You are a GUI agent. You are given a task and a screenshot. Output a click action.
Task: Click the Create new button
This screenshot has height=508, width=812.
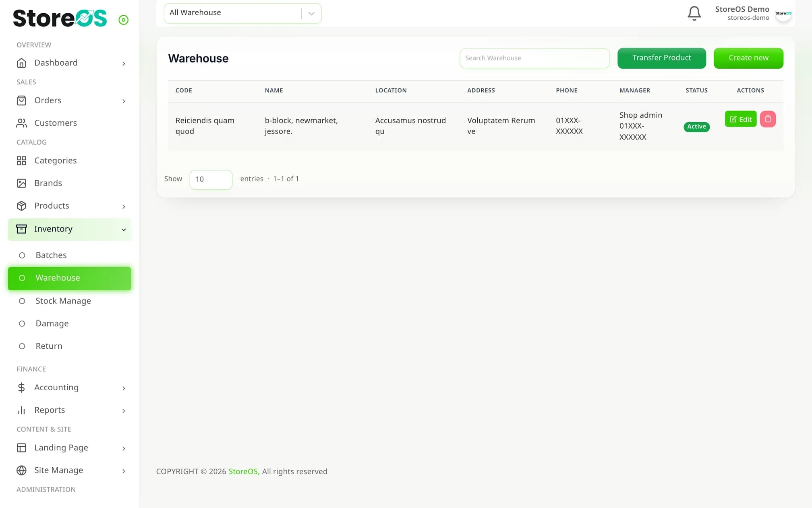748,58
